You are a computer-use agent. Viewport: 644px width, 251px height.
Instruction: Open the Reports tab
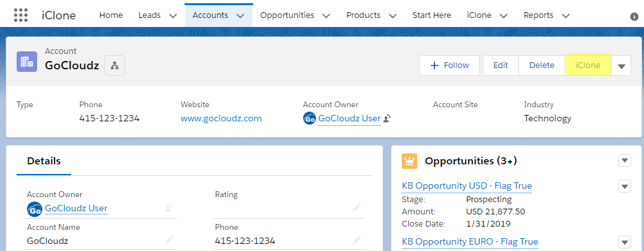538,15
